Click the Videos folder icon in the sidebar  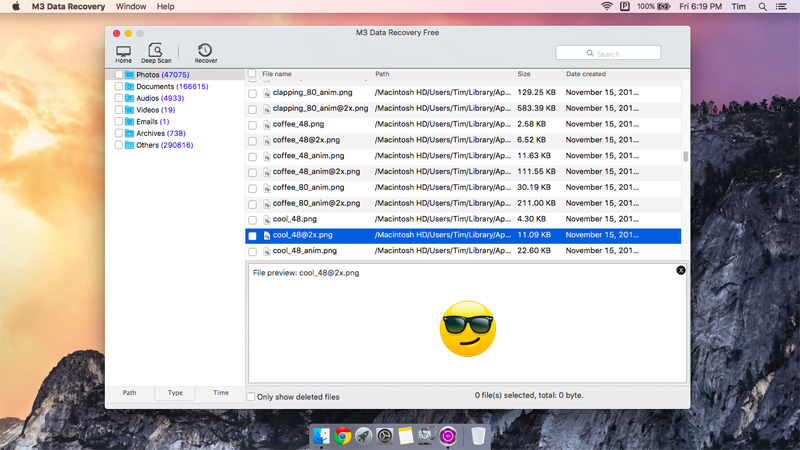130,110
